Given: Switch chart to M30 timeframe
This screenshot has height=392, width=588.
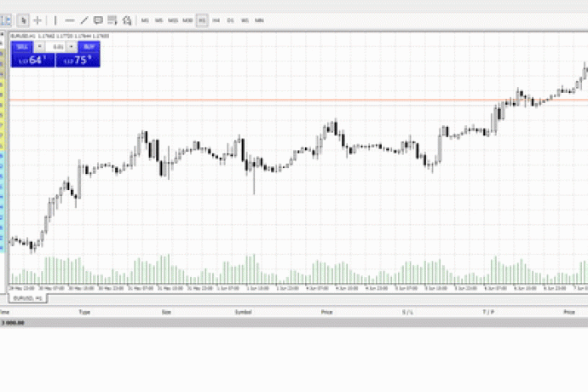Looking at the screenshot, I should 187,20.
